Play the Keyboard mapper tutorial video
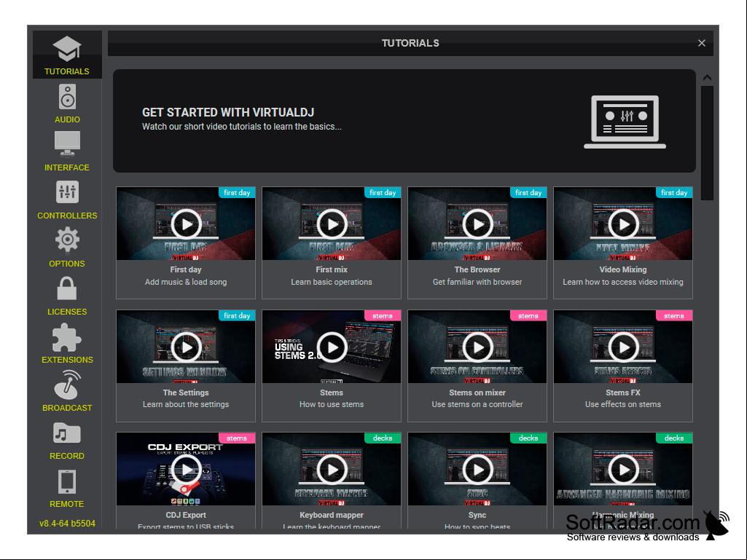747x560 pixels. (x=332, y=470)
